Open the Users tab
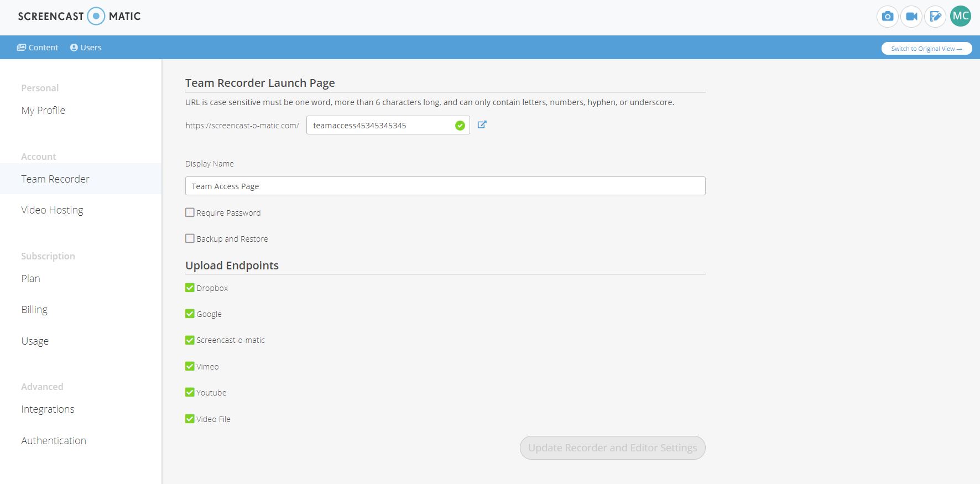This screenshot has height=484, width=980. point(86,48)
